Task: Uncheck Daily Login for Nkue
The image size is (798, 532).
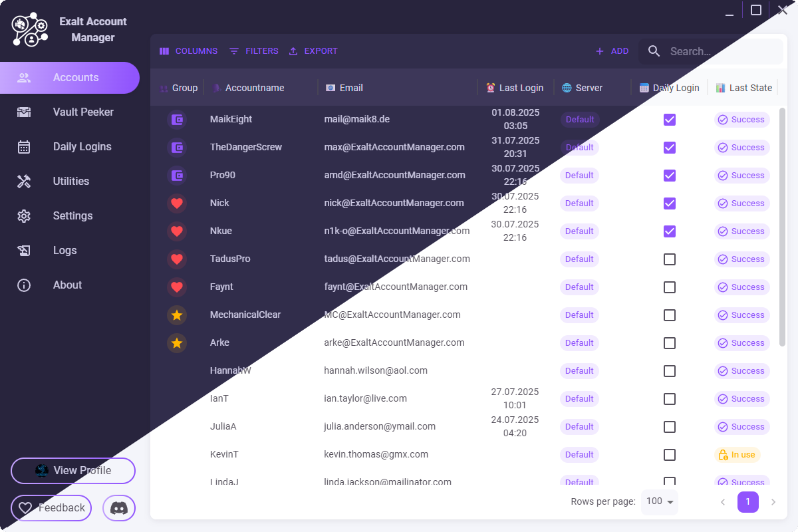Action: tap(670, 231)
